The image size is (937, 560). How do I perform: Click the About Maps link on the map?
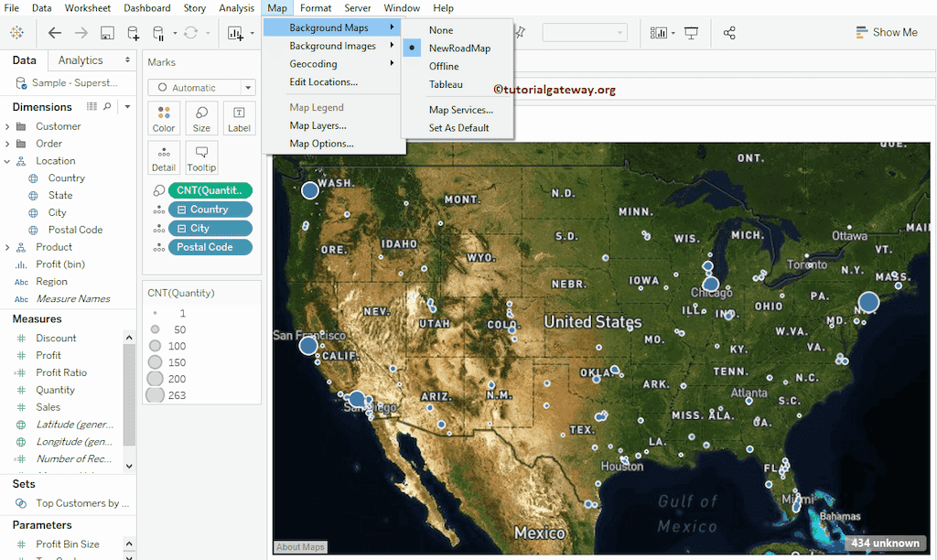pos(300,547)
